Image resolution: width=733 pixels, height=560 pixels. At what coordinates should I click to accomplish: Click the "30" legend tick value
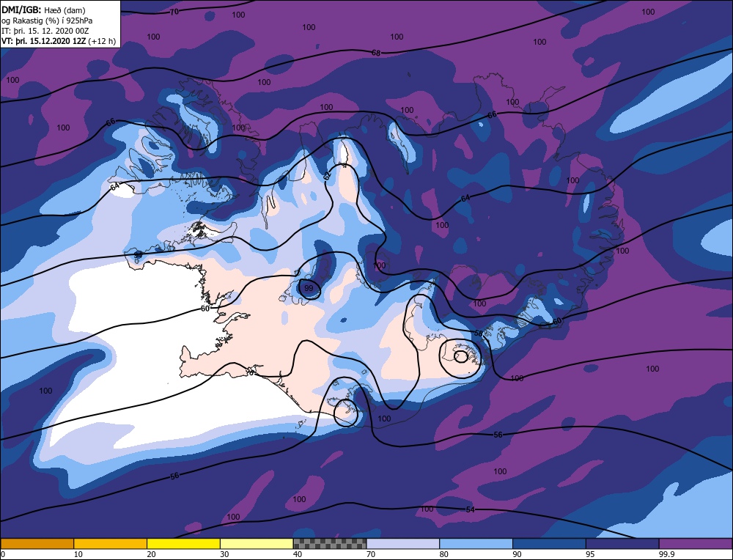click(224, 554)
